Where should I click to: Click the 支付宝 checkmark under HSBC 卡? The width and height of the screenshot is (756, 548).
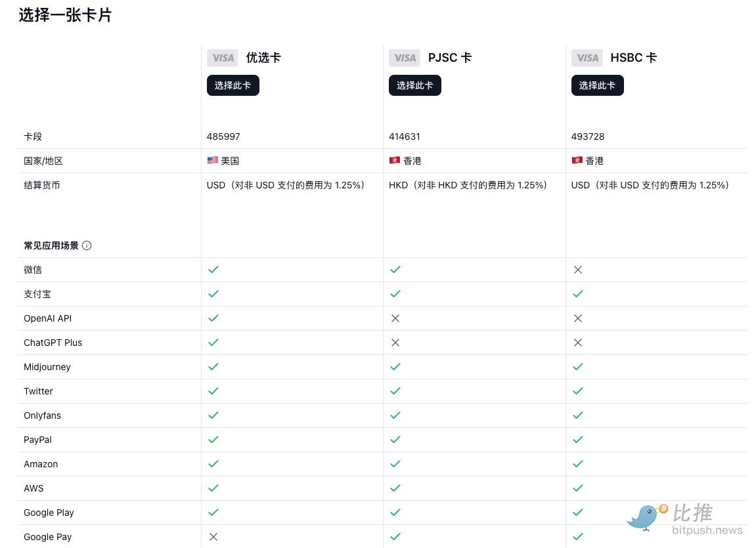click(x=578, y=294)
